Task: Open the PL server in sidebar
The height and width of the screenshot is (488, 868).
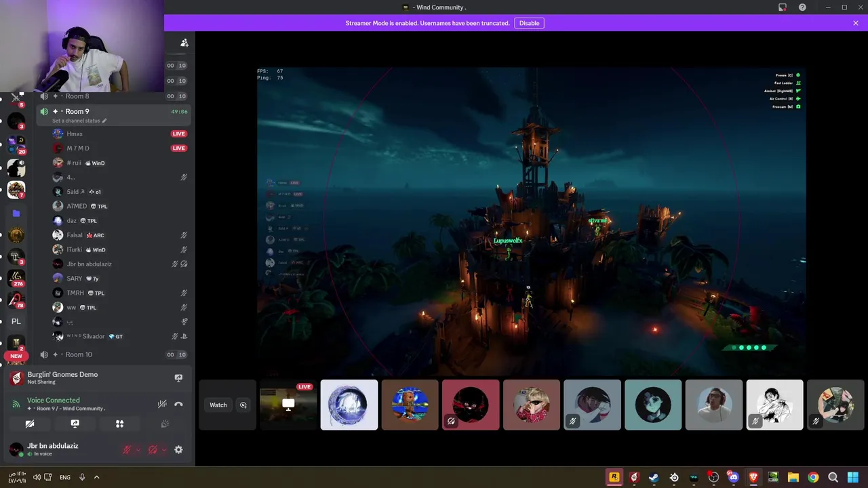Action: pos(16,321)
